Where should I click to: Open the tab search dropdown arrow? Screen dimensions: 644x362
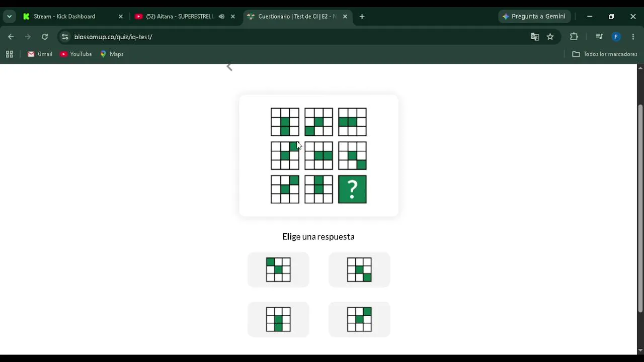(x=9, y=17)
